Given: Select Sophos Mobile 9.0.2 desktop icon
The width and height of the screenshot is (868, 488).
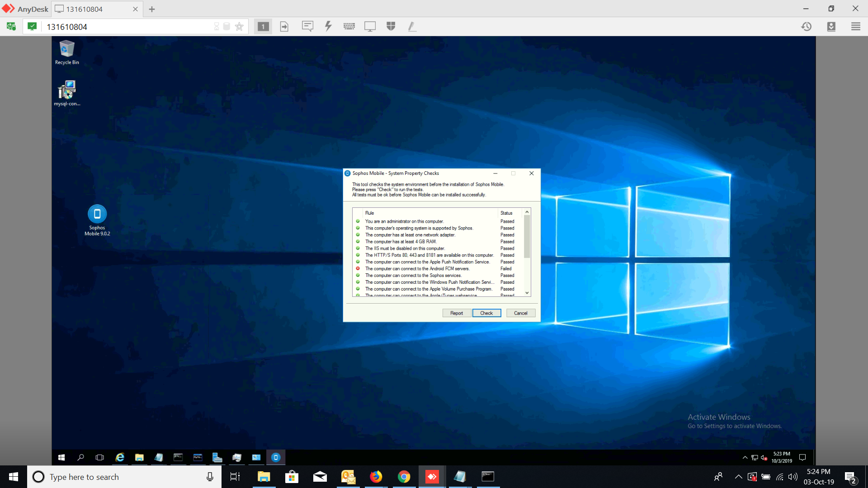Looking at the screenshot, I should (x=97, y=220).
